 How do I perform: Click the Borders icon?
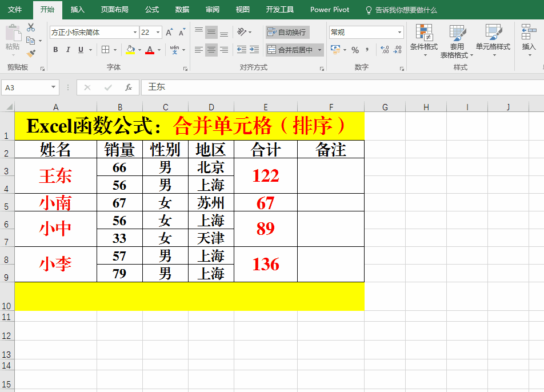coord(106,50)
